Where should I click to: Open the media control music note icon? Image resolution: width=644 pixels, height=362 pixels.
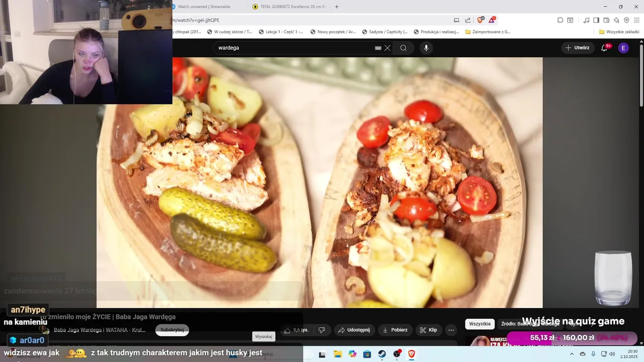click(x=586, y=20)
